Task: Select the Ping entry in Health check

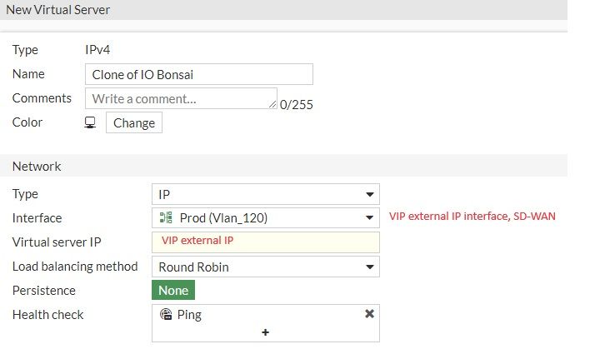Action: (x=190, y=315)
